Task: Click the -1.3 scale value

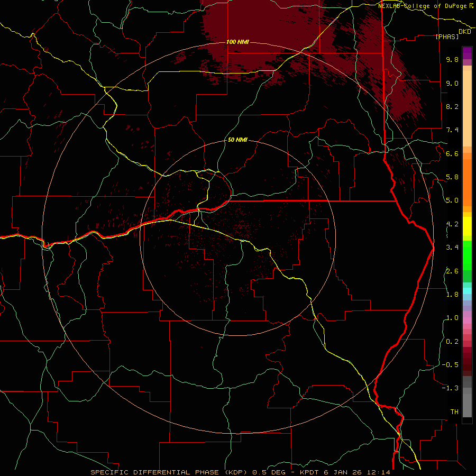Action: (x=450, y=388)
